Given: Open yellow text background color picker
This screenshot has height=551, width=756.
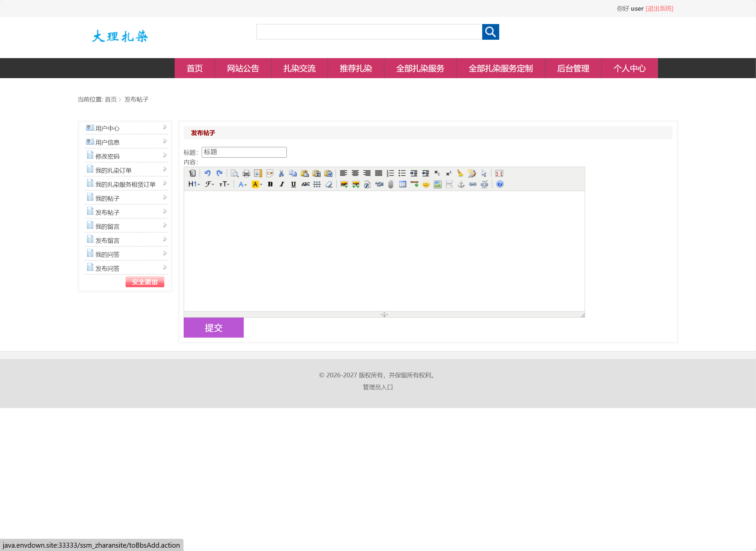Looking at the screenshot, I should [256, 184].
